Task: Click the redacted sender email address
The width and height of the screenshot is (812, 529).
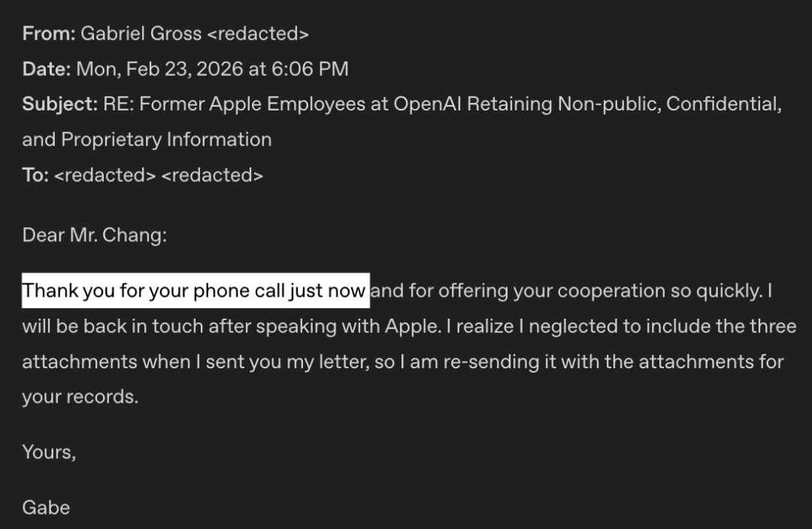Action: pyautogui.click(x=258, y=34)
